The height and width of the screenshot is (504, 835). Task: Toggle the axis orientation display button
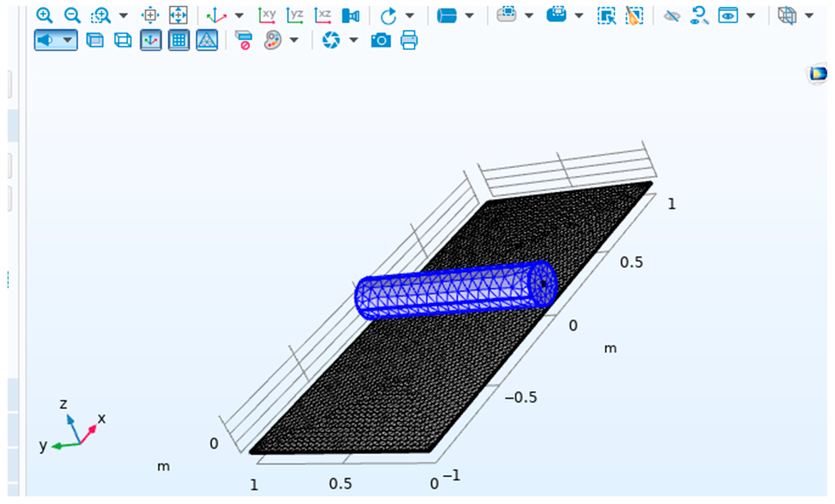pyautogui.click(x=151, y=41)
